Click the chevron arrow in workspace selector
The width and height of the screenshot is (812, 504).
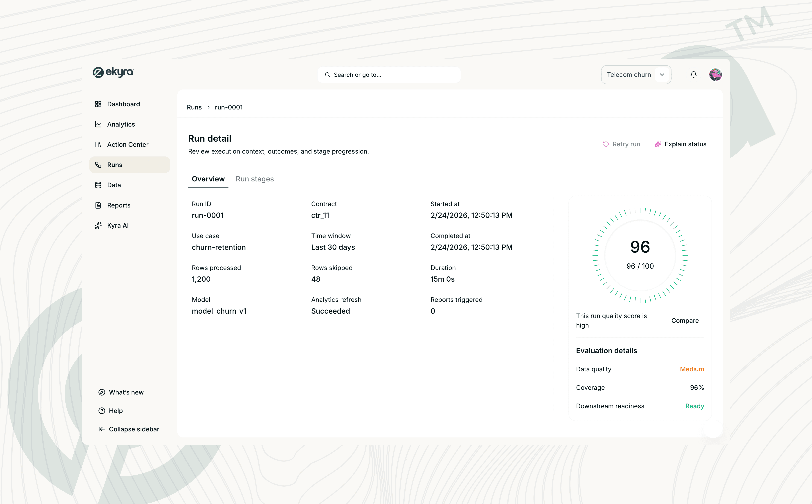click(x=662, y=75)
